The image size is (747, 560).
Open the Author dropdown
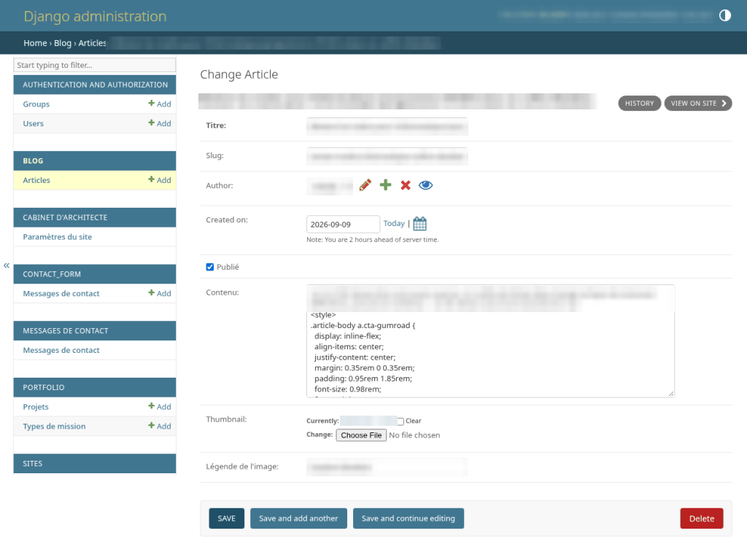pos(330,186)
